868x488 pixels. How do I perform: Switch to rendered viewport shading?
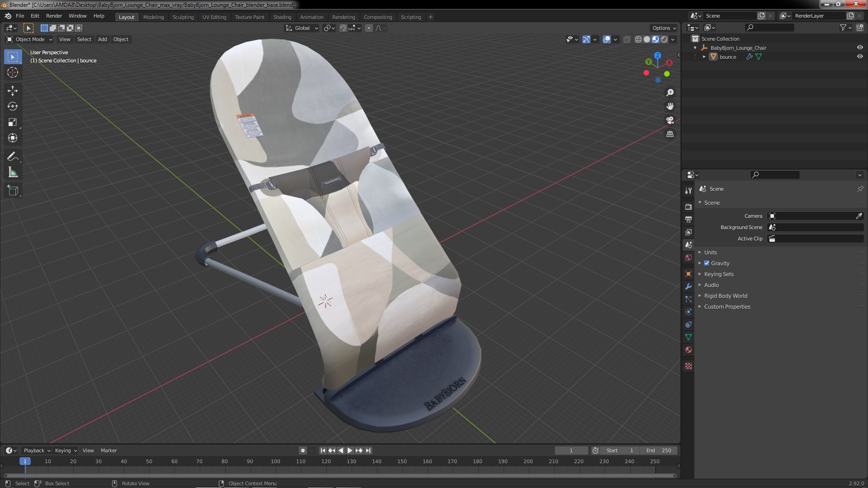(664, 39)
